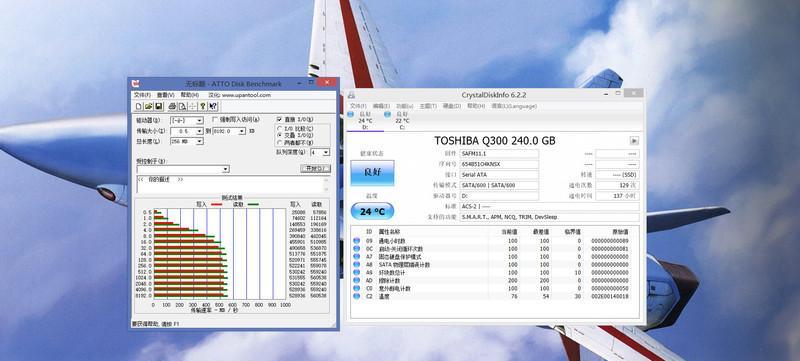Open CrystalDiskInfo File menu
The image size is (800, 361).
tap(358, 106)
